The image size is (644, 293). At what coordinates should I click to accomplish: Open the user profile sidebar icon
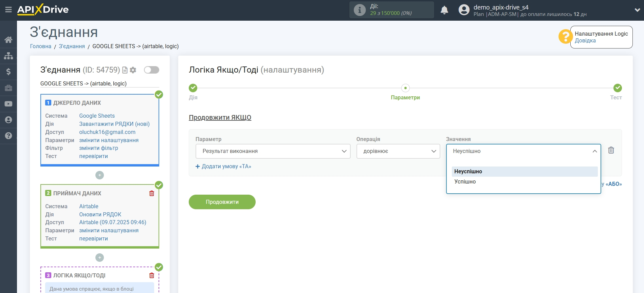(8, 120)
